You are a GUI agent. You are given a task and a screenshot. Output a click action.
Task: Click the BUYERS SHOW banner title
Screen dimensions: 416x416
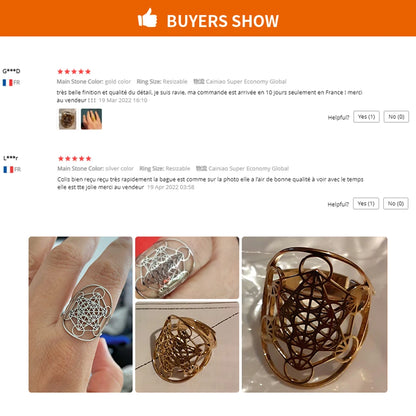coord(223,21)
